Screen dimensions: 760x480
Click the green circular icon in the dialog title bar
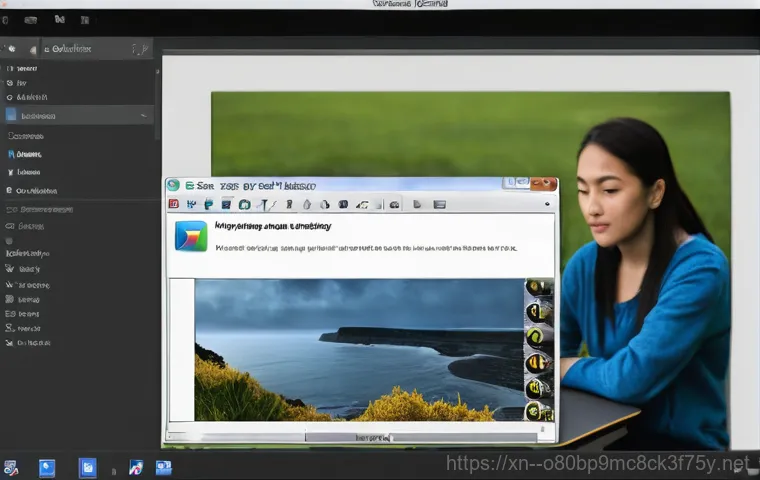(173, 185)
